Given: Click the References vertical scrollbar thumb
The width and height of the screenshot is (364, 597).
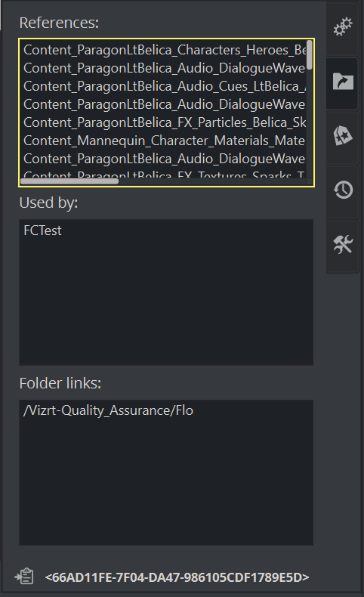Looking at the screenshot, I should (310, 55).
